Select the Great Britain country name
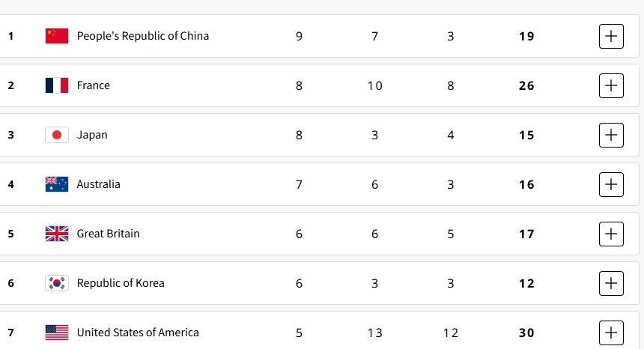Image resolution: width=644 pixels, height=349 pixels. point(108,234)
